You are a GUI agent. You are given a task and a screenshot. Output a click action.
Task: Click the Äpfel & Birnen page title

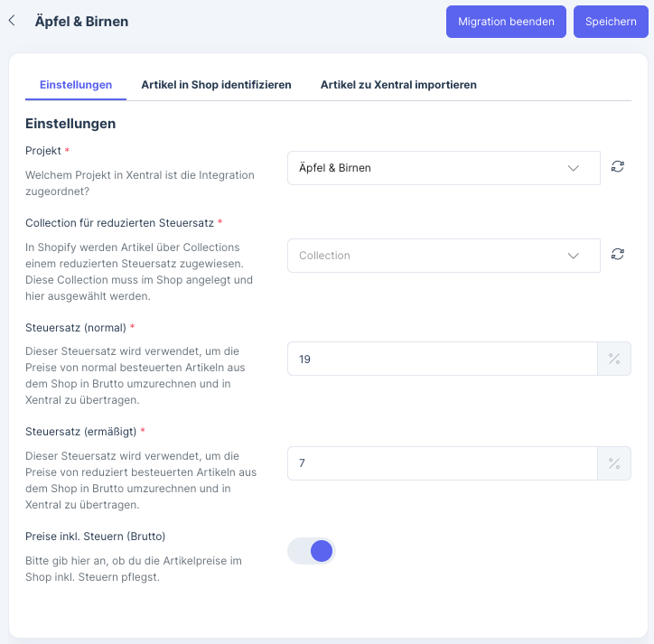(x=81, y=21)
